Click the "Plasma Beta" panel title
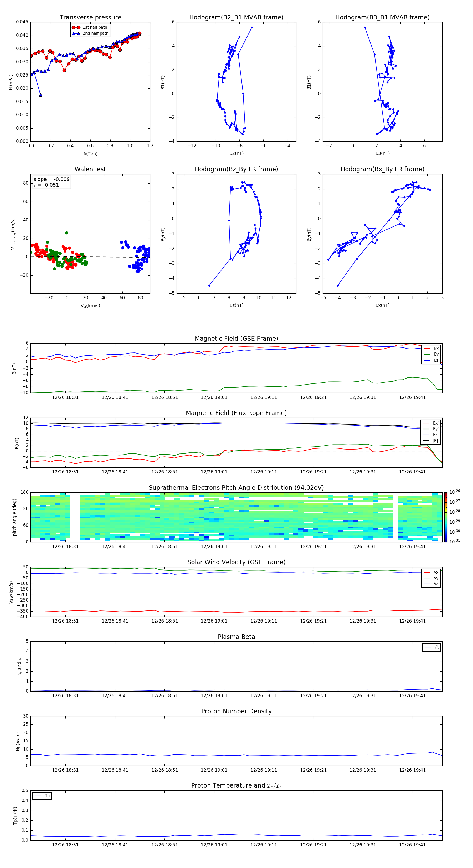This screenshot has height=868, width=473. (x=236, y=637)
